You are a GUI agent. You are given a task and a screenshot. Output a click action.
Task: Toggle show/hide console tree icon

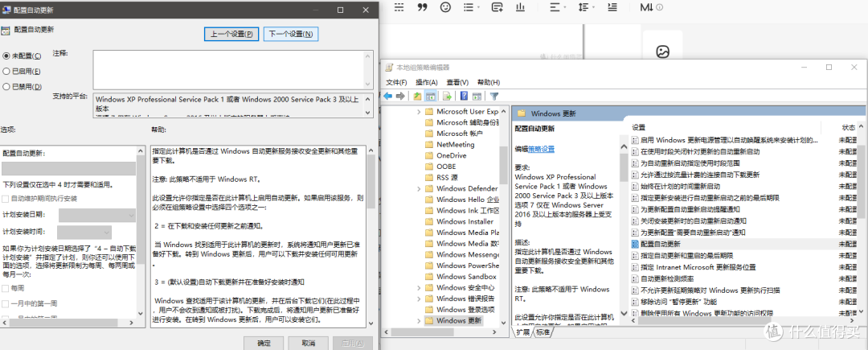(430, 97)
